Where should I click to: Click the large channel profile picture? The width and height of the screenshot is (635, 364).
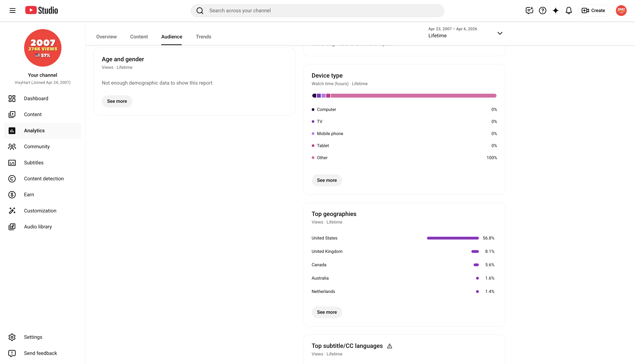(x=43, y=48)
